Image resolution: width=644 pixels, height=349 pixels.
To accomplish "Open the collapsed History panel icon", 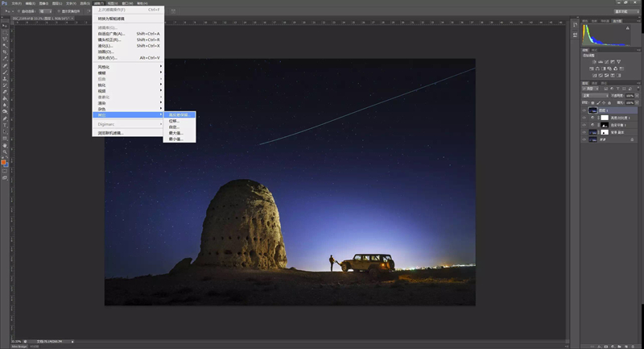I will click(575, 25).
